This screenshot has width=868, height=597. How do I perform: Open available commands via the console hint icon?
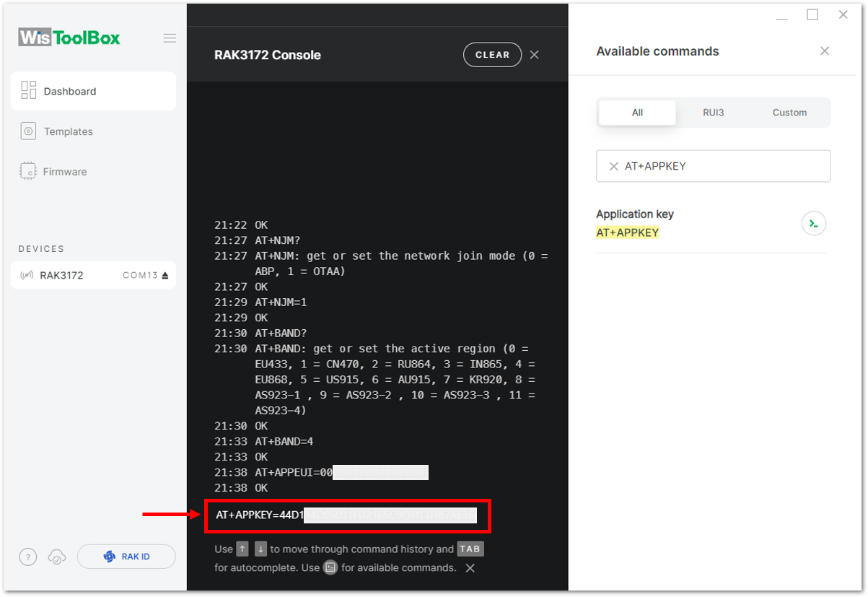tap(330, 567)
